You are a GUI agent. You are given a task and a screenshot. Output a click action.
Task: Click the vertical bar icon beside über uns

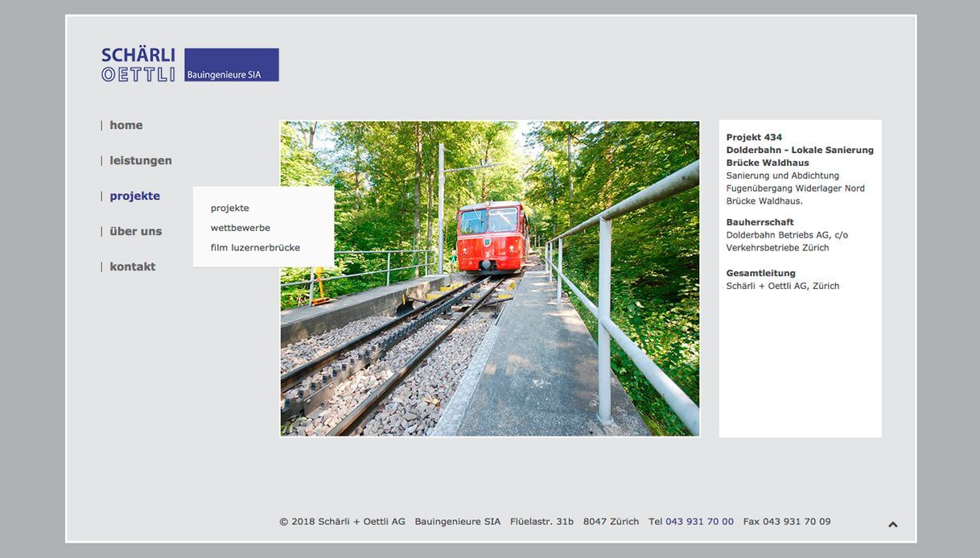click(101, 230)
